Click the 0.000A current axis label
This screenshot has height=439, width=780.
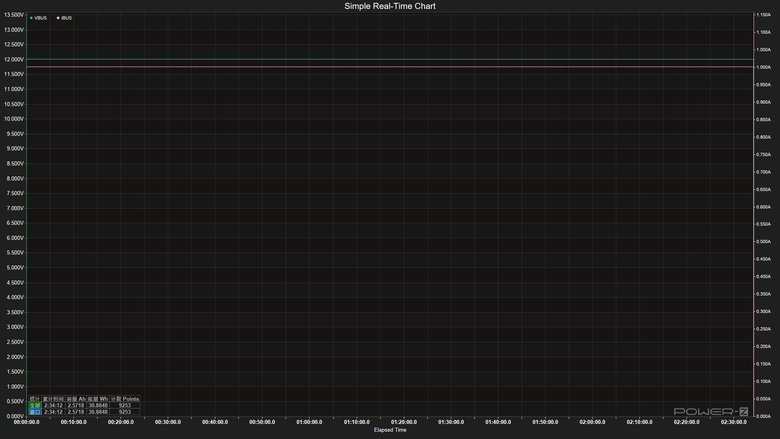coord(763,417)
